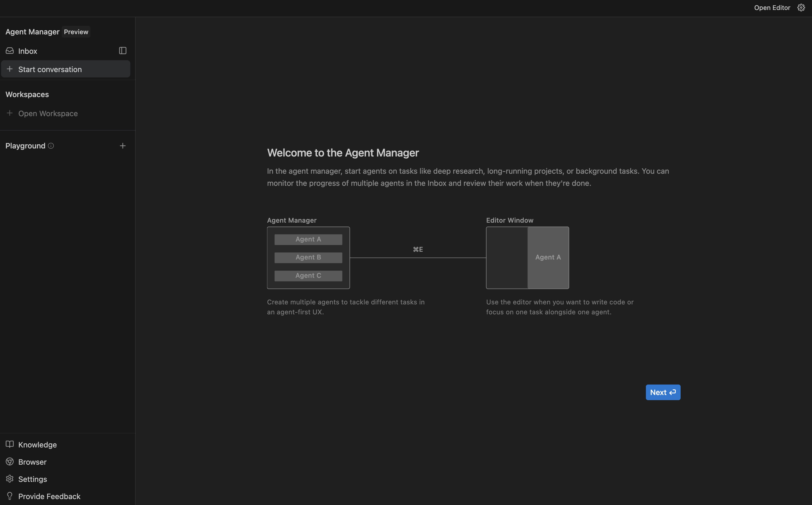Click the plus icon beside Open Workspace
This screenshot has width=812, height=505.
coord(10,113)
